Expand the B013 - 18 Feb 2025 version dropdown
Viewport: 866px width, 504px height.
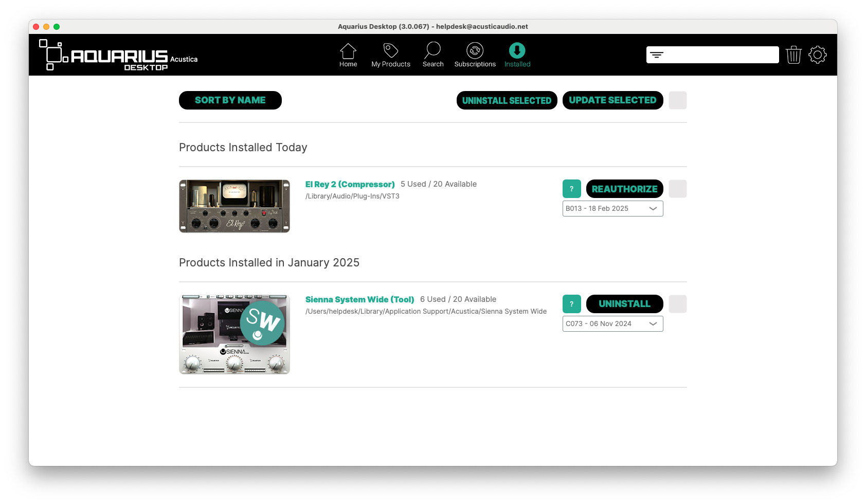click(612, 208)
